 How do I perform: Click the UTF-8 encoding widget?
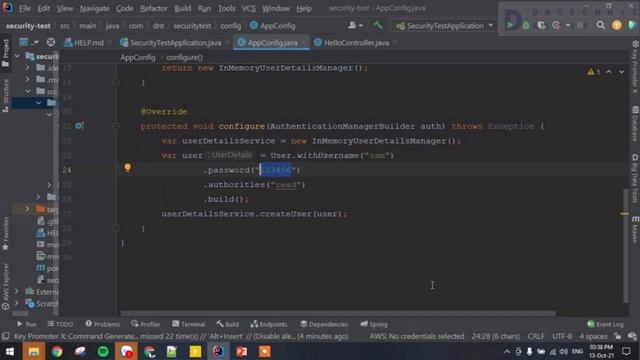coord(562,336)
